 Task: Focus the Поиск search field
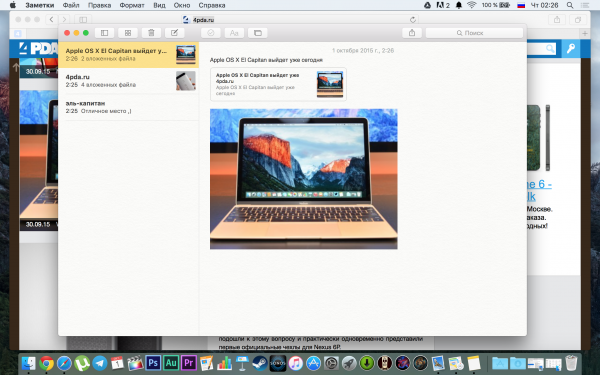coord(474,33)
